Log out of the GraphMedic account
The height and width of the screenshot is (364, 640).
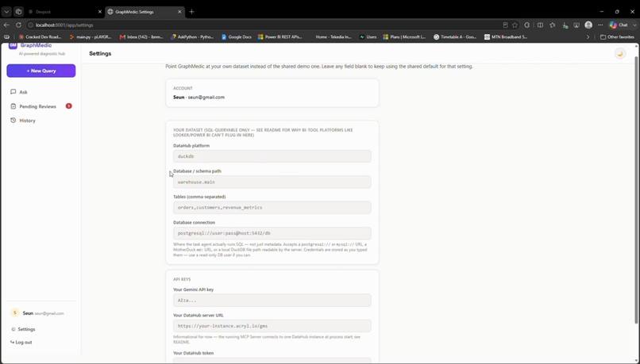point(21,343)
